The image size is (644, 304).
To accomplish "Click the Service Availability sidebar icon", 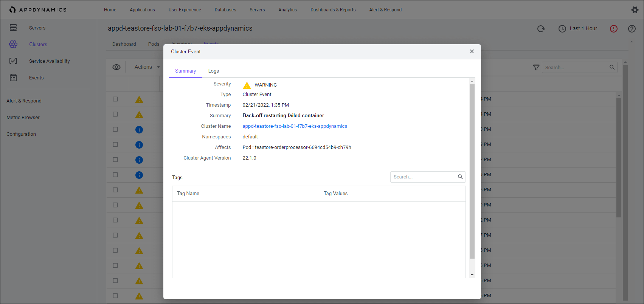I will point(13,61).
